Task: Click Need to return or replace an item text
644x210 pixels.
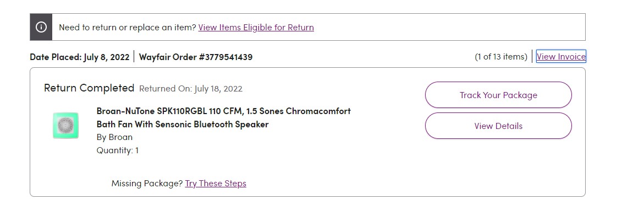Action: pyautogui.click(x=128, y=28)
